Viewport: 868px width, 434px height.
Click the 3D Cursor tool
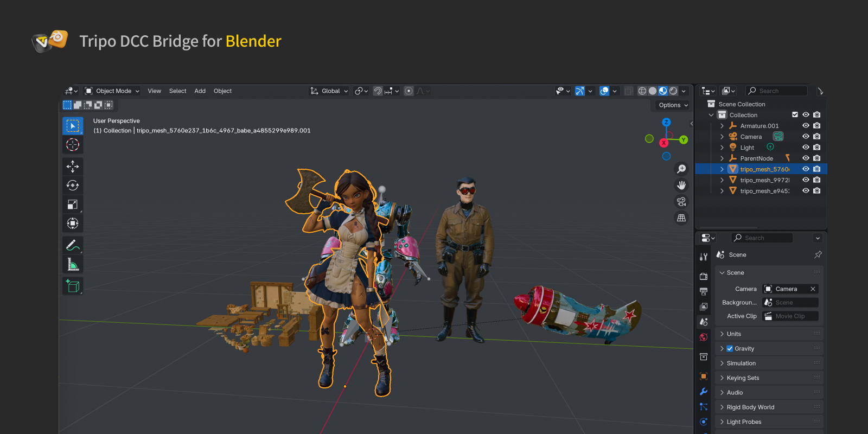(73, 145)
